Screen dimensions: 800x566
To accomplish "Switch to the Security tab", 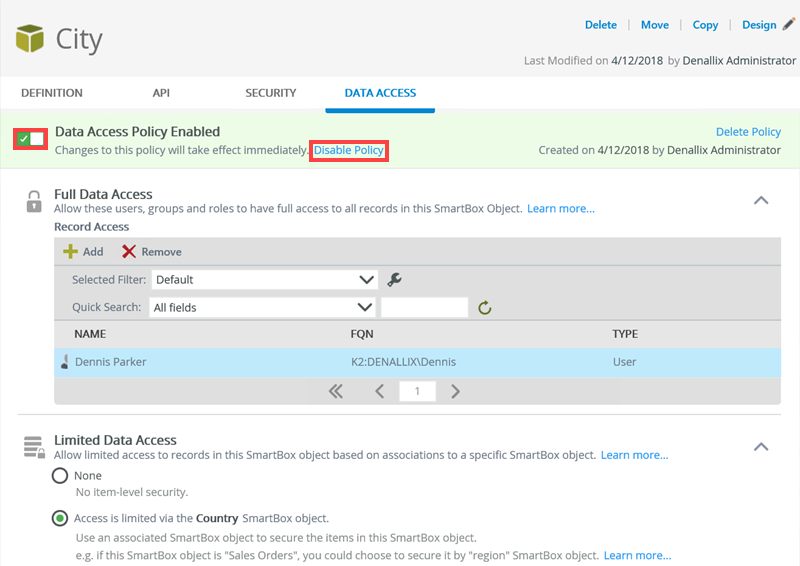I will click(270, 93).
